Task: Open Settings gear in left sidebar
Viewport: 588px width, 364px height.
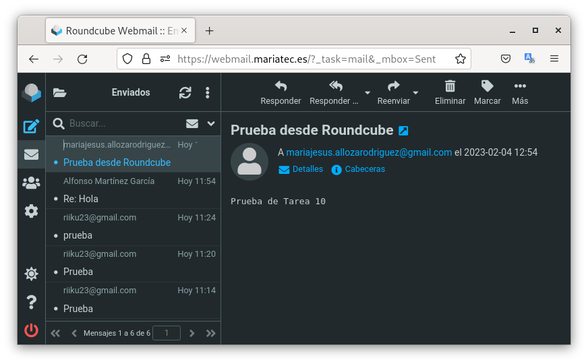Action: 31,211
